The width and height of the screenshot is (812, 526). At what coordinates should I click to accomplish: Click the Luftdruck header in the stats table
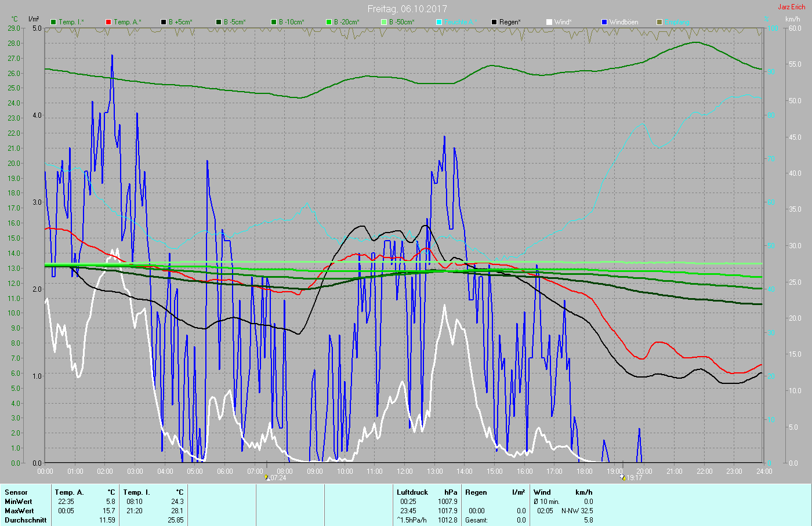(x=412, y=492)
